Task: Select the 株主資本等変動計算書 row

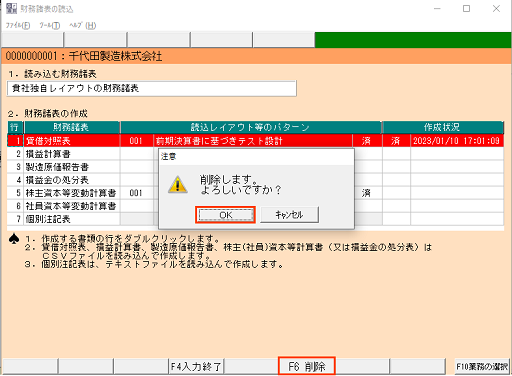Action: click(x=255, y=193)
